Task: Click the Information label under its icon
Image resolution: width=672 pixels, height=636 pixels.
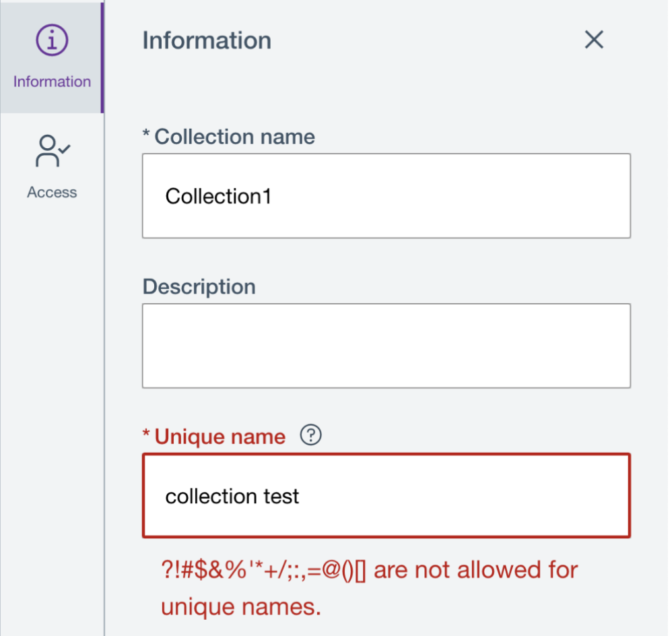Action: tap(52, 81)
